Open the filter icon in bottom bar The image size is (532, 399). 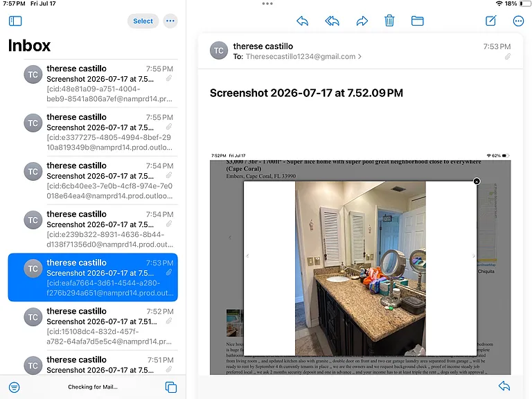(x=15, y=387)
